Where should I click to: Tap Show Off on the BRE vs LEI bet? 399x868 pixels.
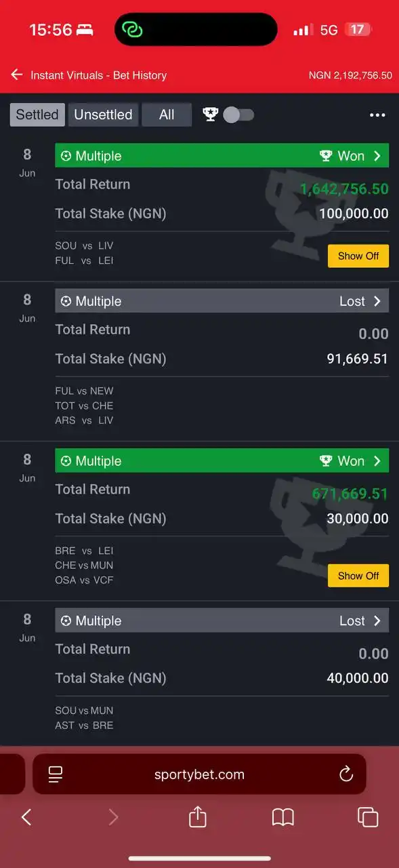pos(358,576)
